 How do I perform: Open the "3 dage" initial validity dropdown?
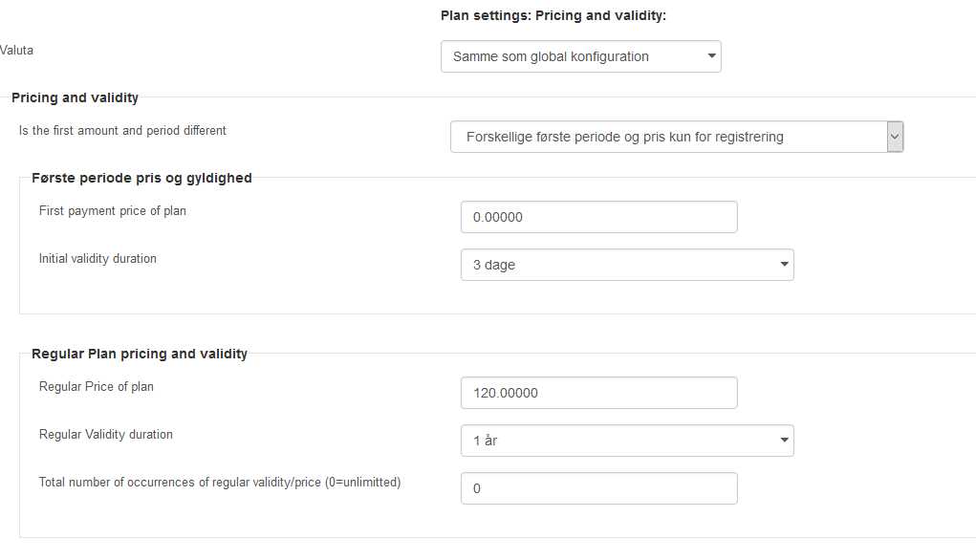[x=627, y=265]
